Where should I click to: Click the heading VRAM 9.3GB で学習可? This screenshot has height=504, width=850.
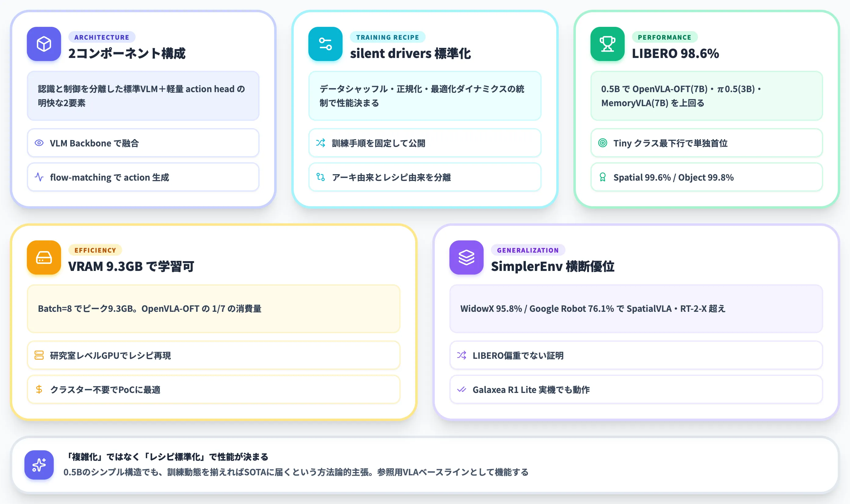[x=131, y=266]
